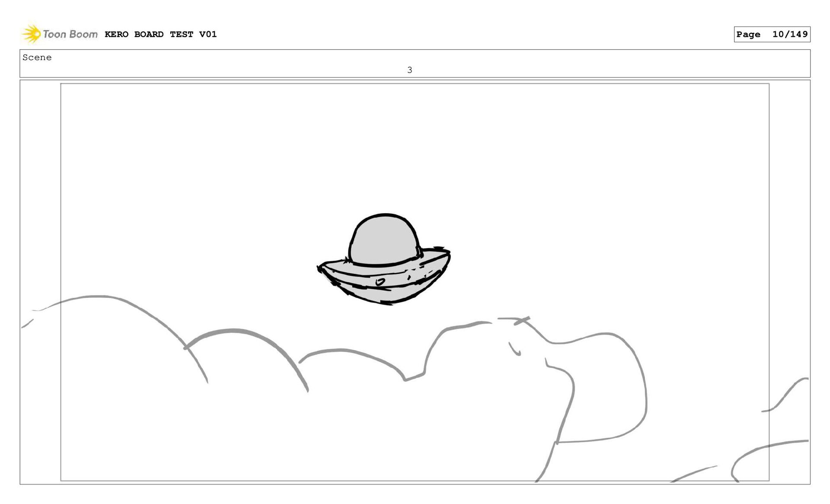Click the Scene label
This screenshot has height=504, width=830.
(37, 57)
